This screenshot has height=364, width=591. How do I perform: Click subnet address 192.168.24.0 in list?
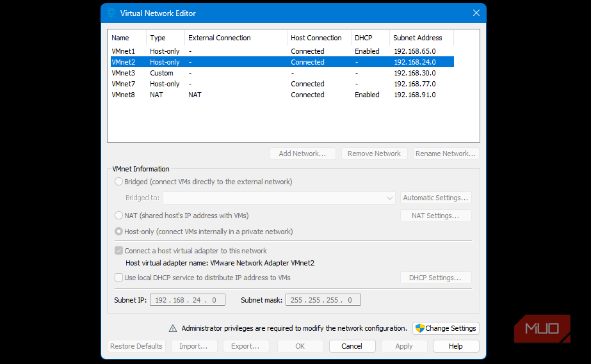pyautogui.click(x=415, y=62)
